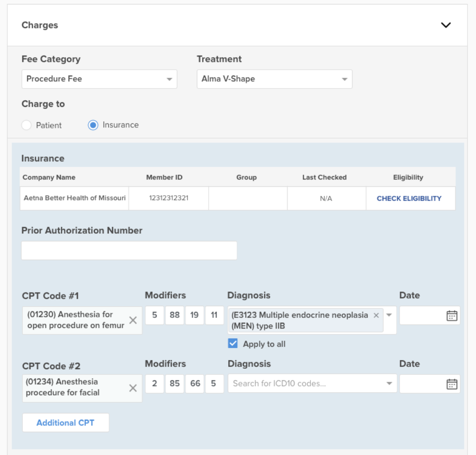Screen dimensions: 476x455
Task: Click the Last Checked column header
Action: click(324, 177)
